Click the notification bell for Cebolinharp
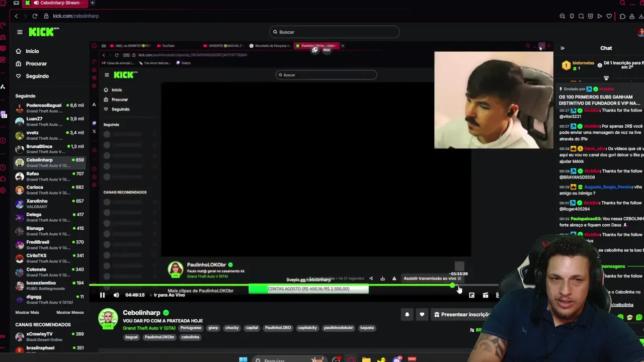 coord(407,315)
